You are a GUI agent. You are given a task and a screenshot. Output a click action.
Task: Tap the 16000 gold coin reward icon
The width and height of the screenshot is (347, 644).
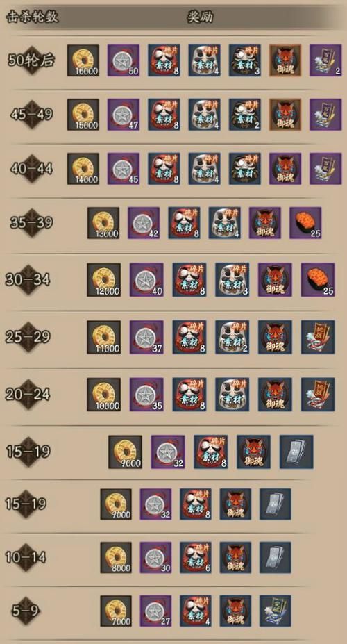83,60
